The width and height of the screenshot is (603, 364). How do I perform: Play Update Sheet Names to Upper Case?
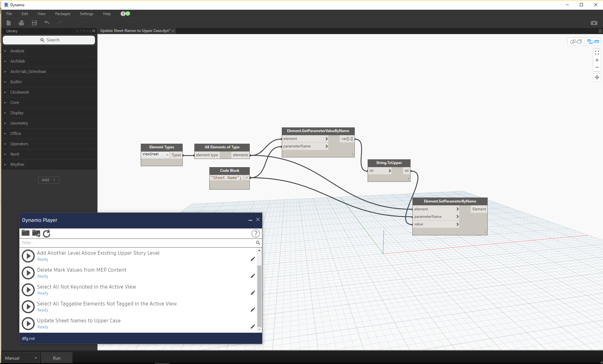(28, 324)
